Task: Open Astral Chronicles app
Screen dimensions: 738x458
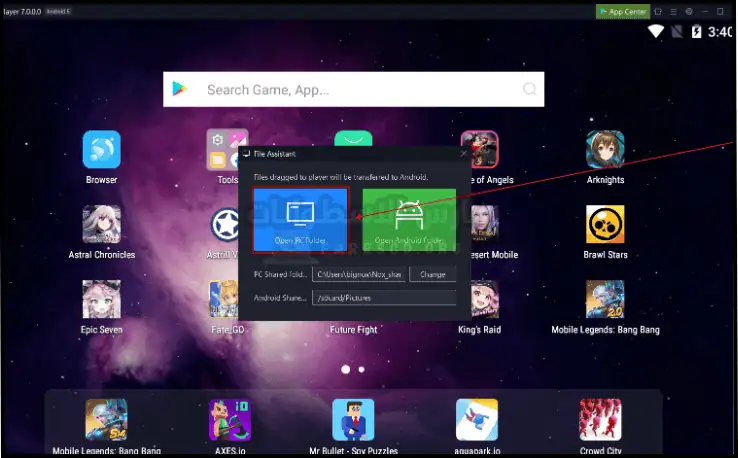Action: (x=101, y=225)
